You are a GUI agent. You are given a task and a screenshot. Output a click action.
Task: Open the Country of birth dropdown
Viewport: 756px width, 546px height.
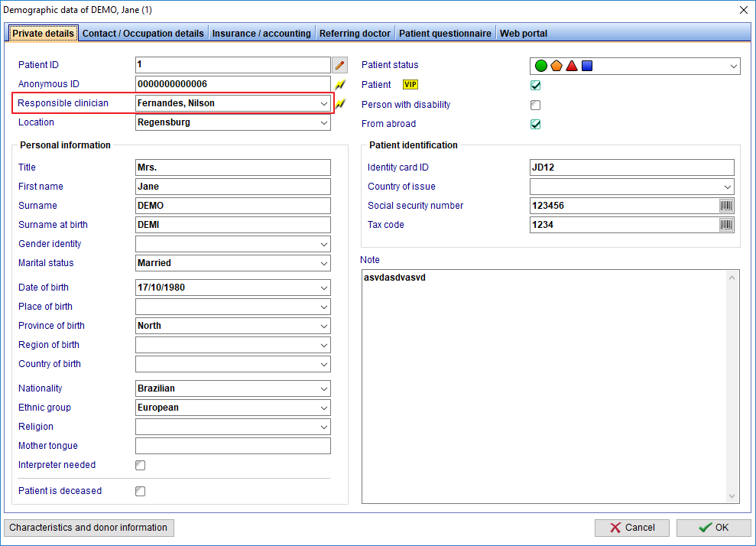pyautogui.click(x=324, y=365)
